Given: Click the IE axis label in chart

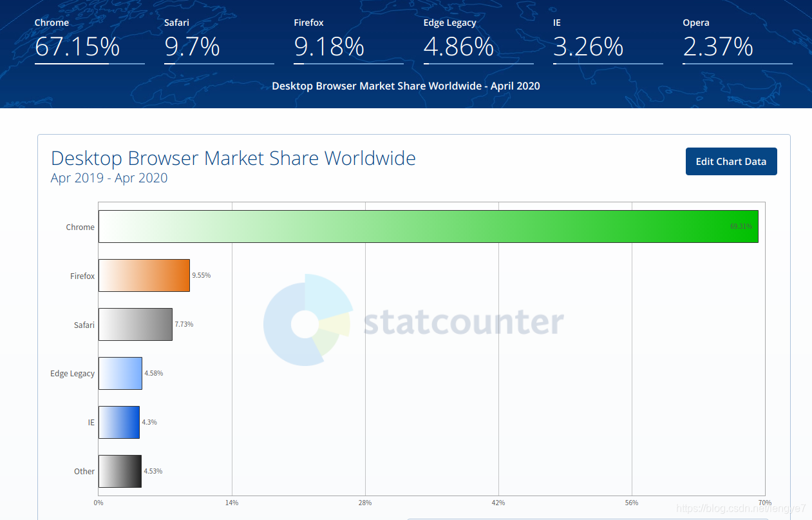Looking at the screenshot, I should click(x=91, y=423).
